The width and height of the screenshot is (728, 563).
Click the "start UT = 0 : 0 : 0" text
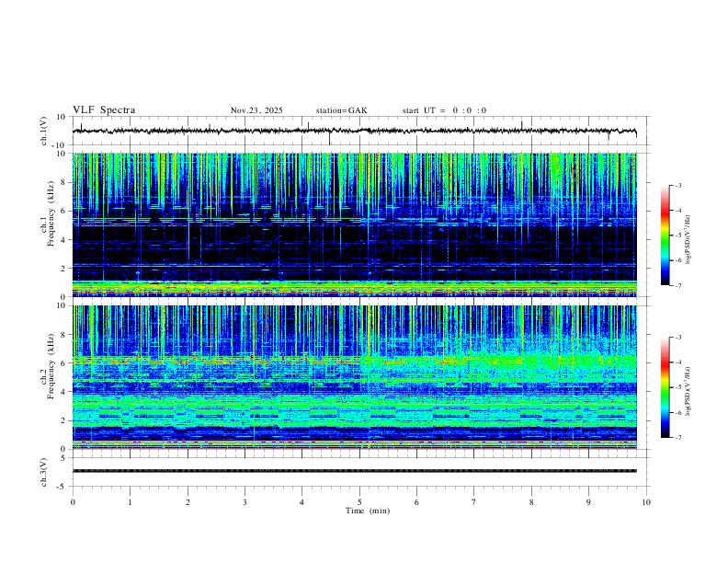point(444,110)
